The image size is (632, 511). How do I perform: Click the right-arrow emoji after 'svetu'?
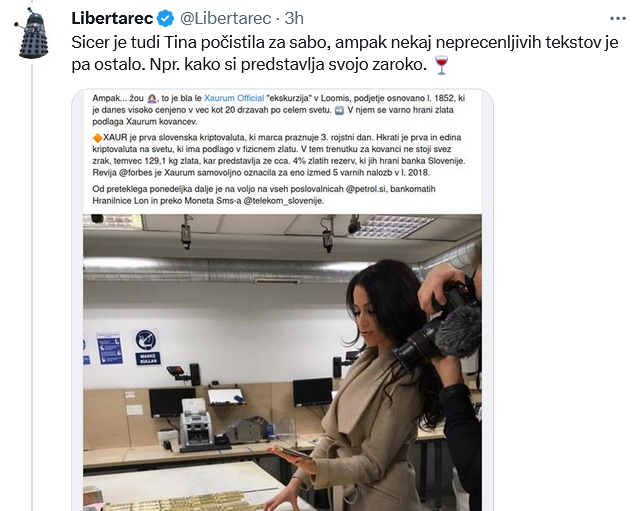pyautogui.click(x=339, y=110)
